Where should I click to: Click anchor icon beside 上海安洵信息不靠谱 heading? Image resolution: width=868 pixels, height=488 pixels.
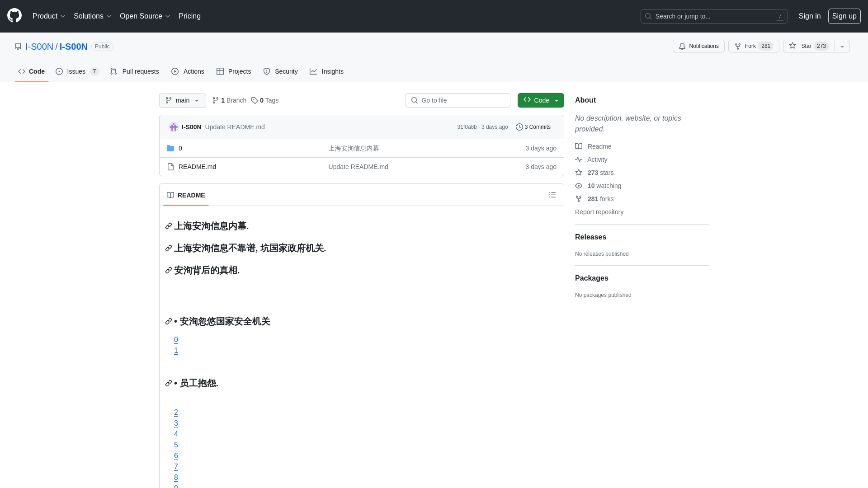tap(169, 248)
